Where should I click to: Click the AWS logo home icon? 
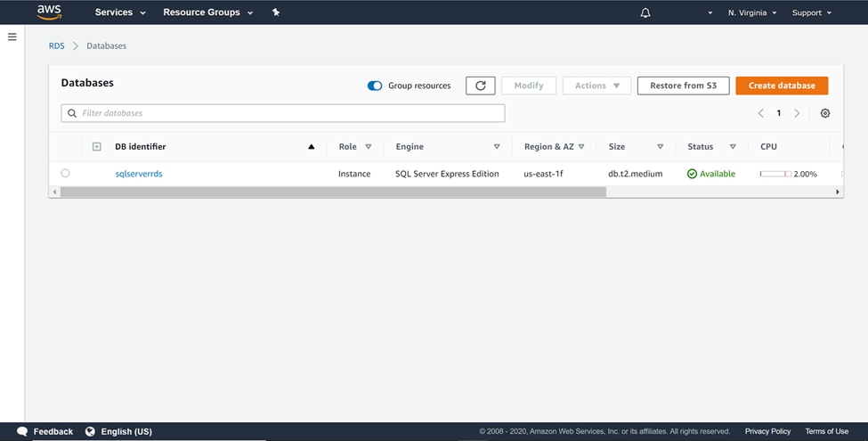[x=49, y=12]
